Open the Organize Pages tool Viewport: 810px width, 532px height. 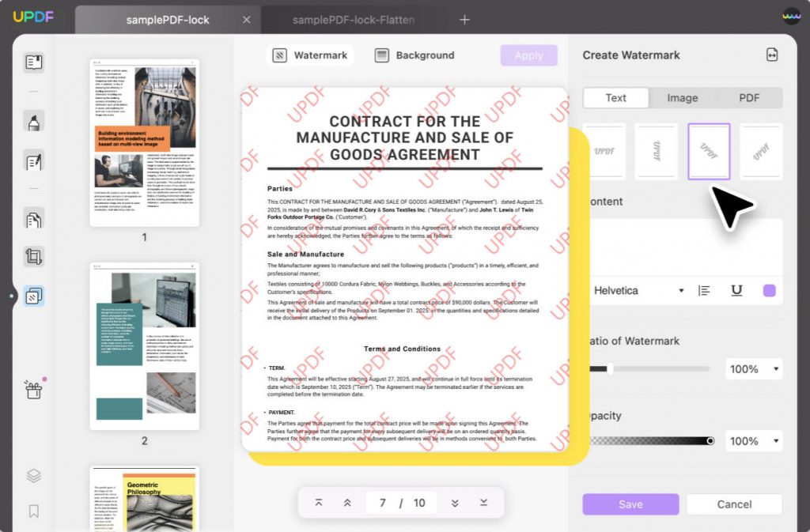(33, 219)
